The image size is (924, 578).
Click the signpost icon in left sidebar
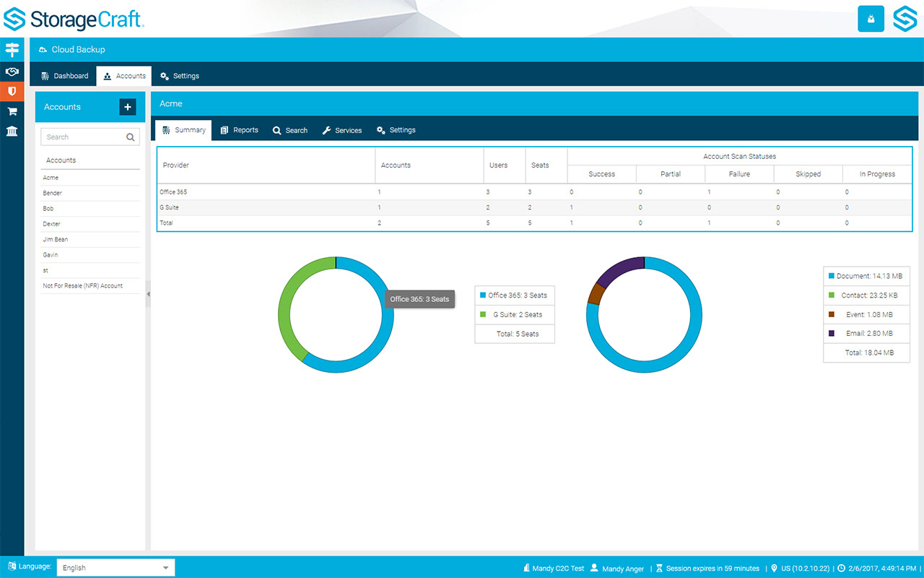[12, 51]
